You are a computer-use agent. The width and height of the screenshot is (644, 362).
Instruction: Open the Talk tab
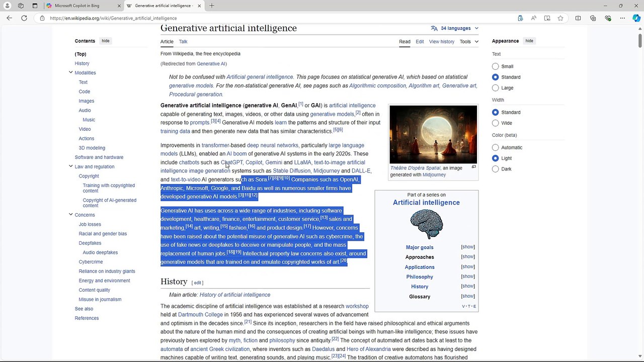[183, 42]
